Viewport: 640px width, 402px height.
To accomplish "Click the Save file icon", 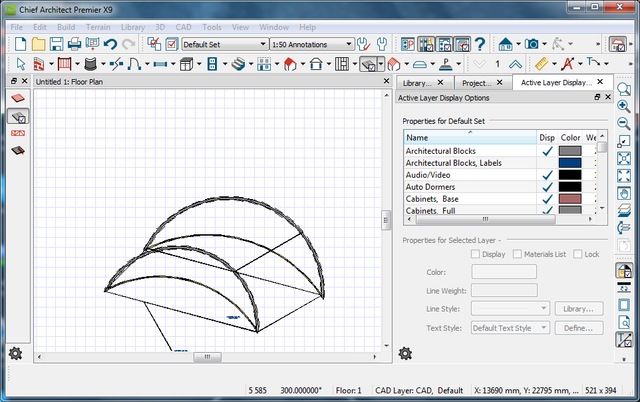I will click(57, 44).
